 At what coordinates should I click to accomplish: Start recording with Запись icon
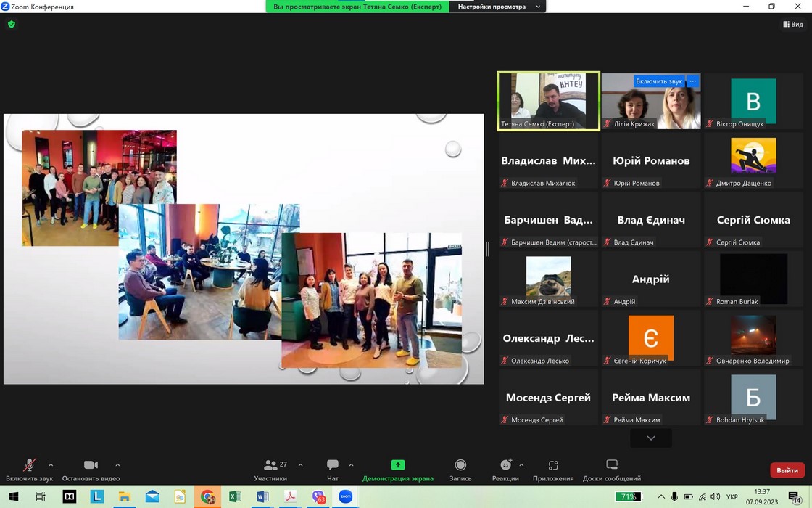tap(460, 465)
